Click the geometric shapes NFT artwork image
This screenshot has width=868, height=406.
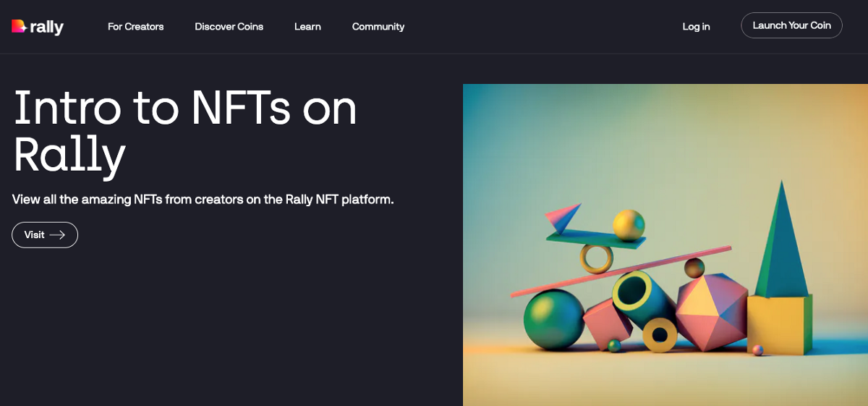[x=665, y=245]
